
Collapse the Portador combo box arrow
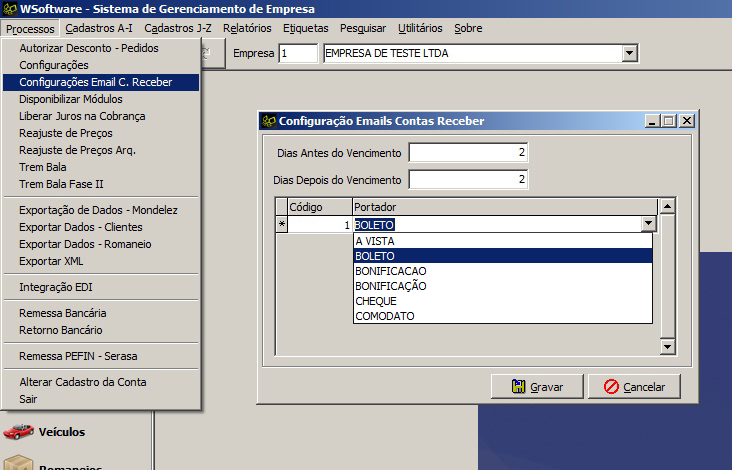tap(648, 225)
